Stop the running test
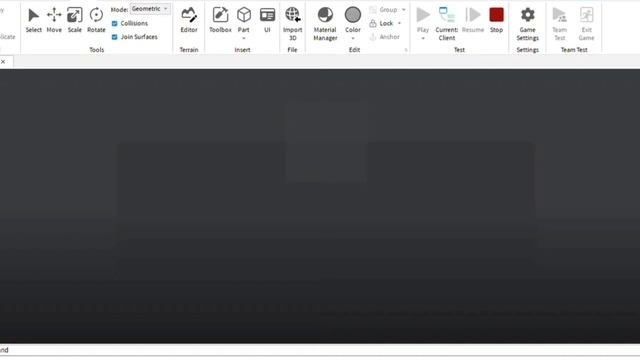The image size is (640, 360). [496, 20]
